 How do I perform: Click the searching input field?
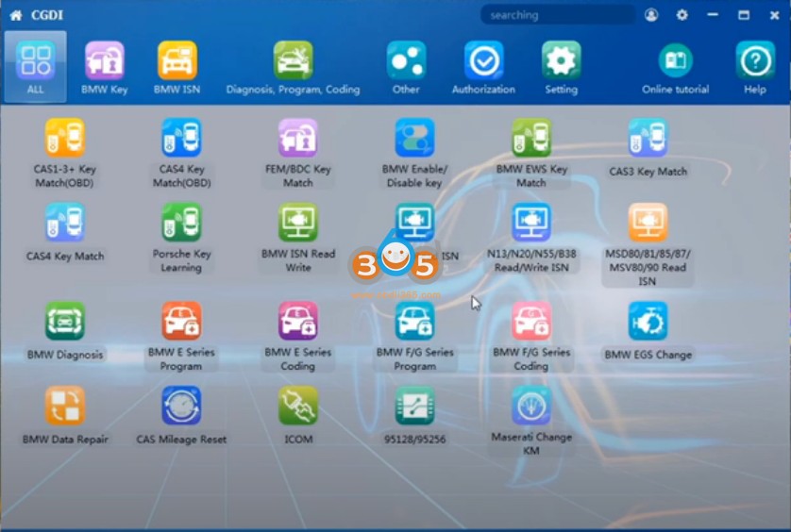click(x=558, y=15)
